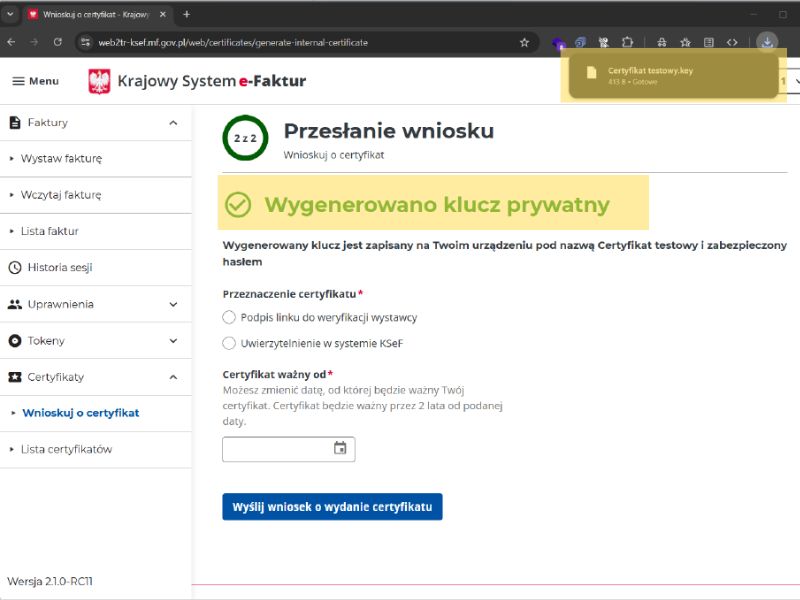Bookmark this page with star icon

[x=524, y=43]
